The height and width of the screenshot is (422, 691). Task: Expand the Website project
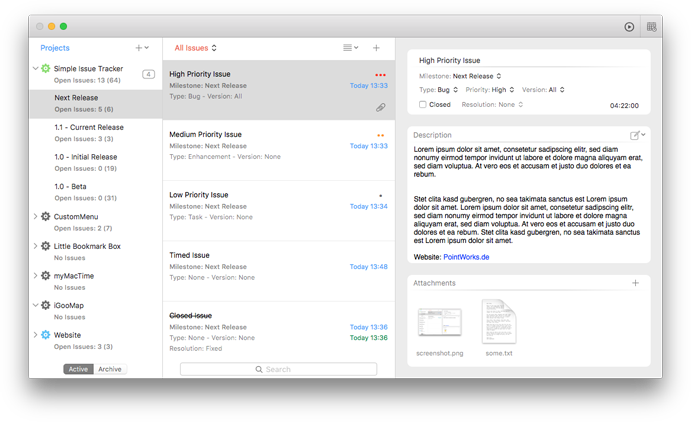pos(35,335)
